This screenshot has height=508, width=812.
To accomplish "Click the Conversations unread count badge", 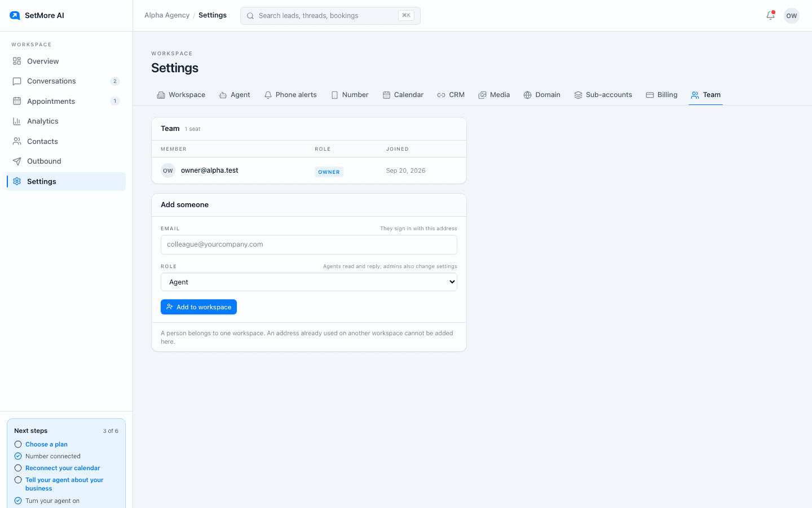I will 115,81.
